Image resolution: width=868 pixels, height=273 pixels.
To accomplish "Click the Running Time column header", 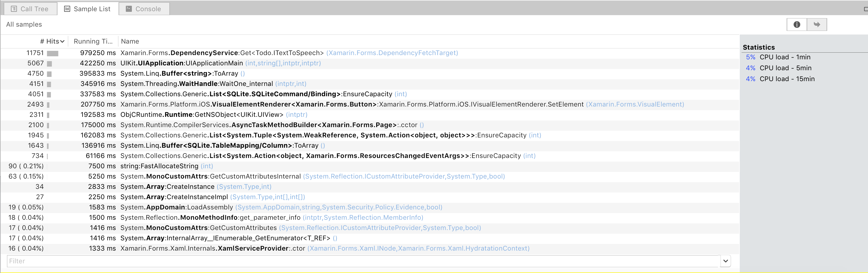I will coord(93,41).
